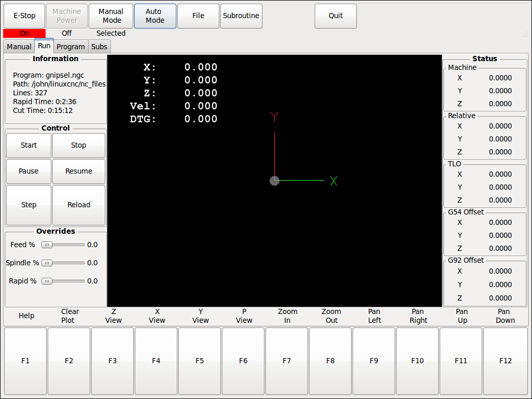Click the Off status under Machine Power
The width and height of the screenshot is (532, 399).
[66, 33]
